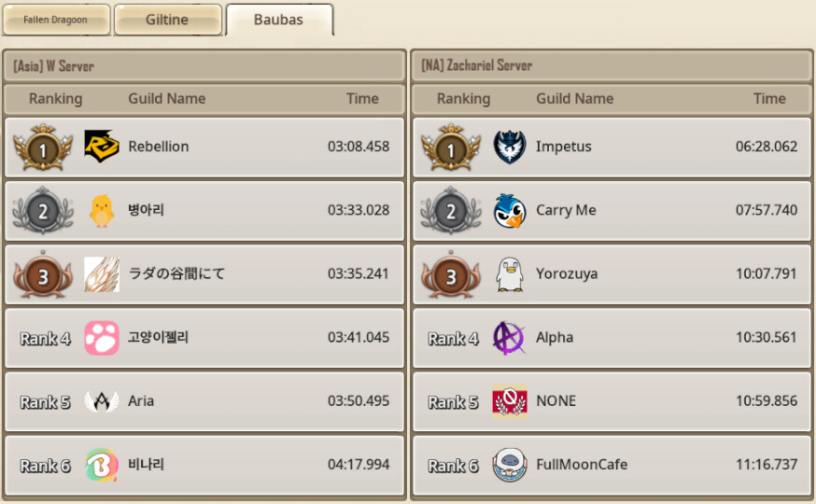Viewport: 816px width, 504px height.
Task: Click the bronze rank 3 medal for Yorozuya
Action: 451,274
